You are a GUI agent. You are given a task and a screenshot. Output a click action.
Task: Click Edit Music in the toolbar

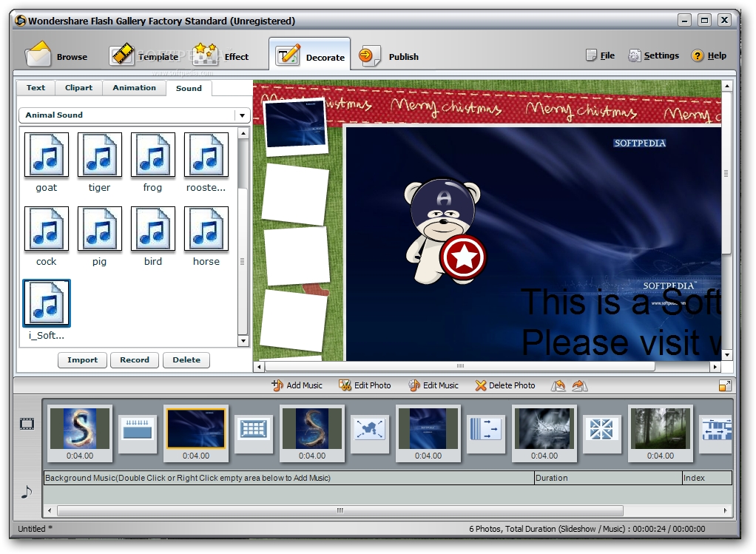click(433, 385)
